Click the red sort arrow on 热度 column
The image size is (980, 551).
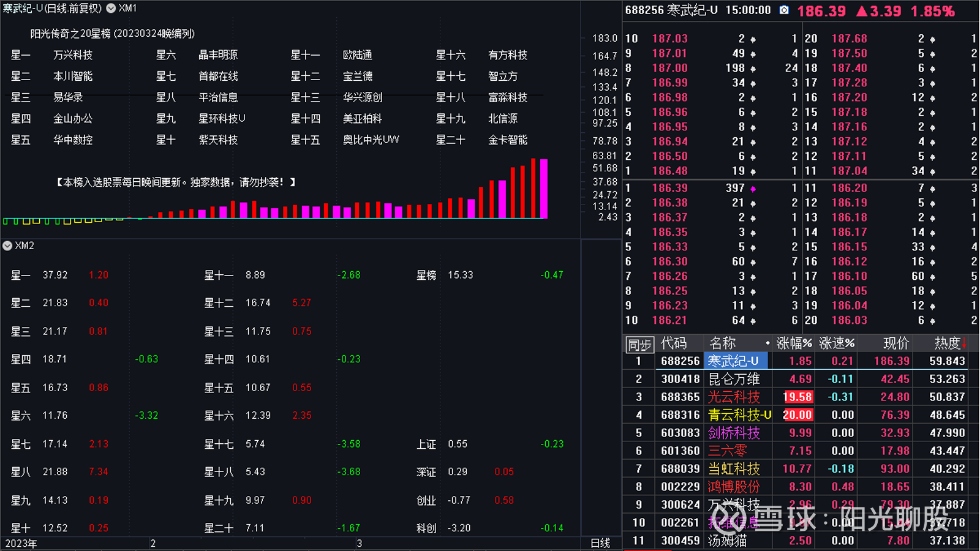pyautogui.click(x=965, y=343)
